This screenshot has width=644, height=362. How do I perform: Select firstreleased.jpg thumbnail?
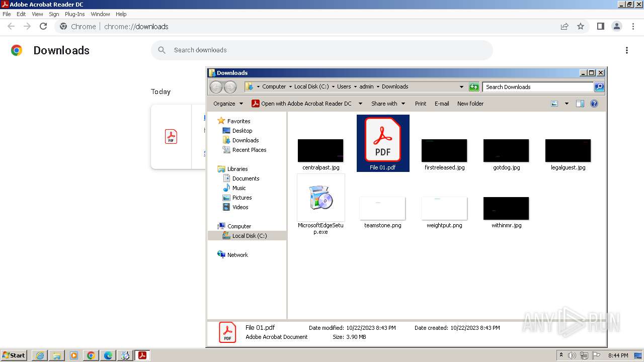[444, 151]
